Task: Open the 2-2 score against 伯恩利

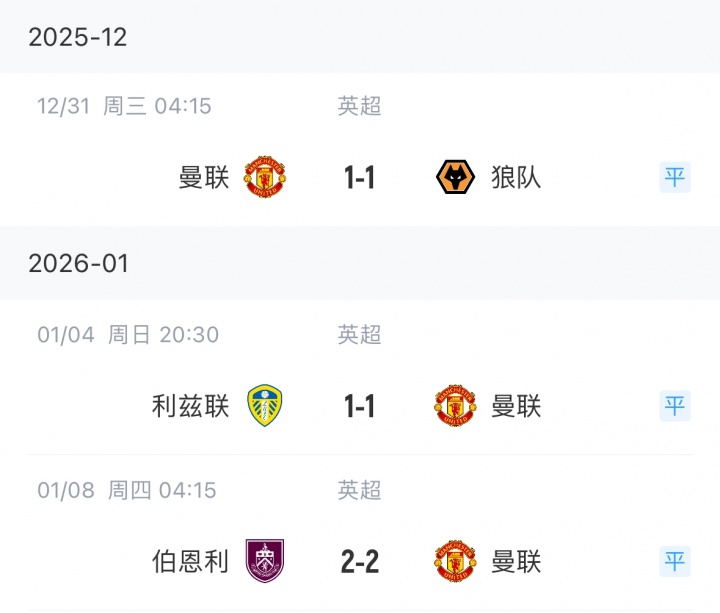Action: pos(360,561)
